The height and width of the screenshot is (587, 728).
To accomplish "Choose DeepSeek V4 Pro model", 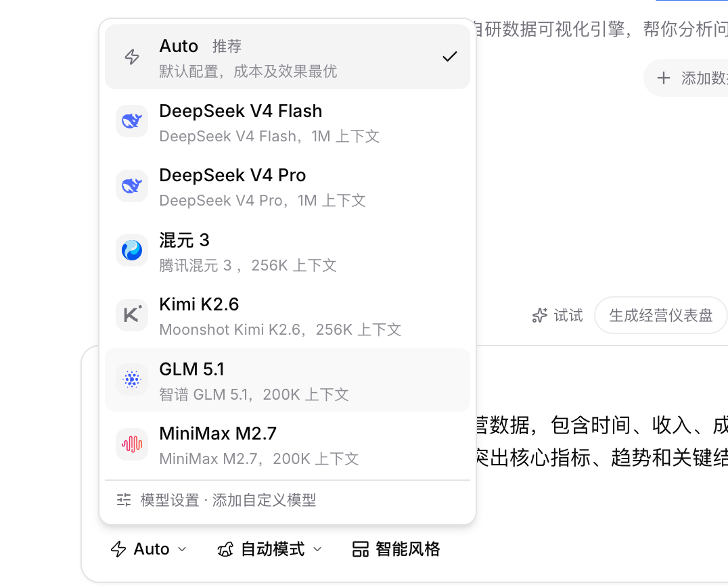I will coord(288,185).
